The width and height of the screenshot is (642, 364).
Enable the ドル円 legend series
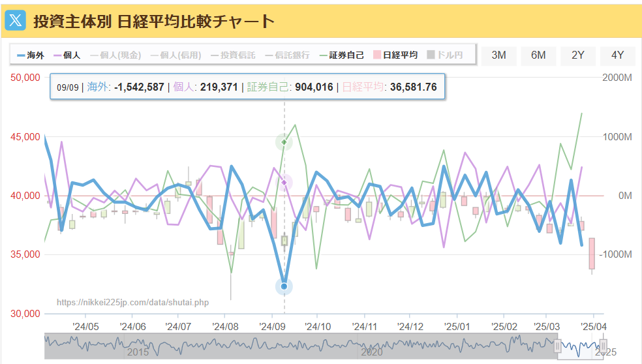coord(445,55)
